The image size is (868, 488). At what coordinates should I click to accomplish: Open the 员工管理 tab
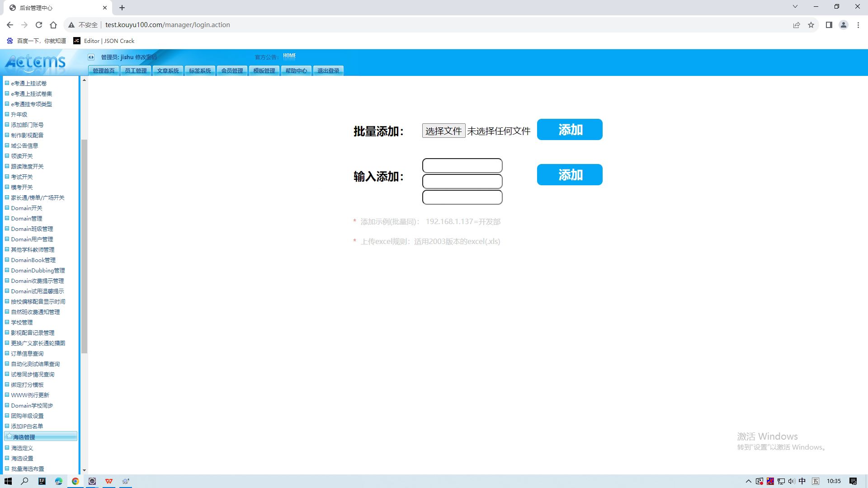[136, 70]
